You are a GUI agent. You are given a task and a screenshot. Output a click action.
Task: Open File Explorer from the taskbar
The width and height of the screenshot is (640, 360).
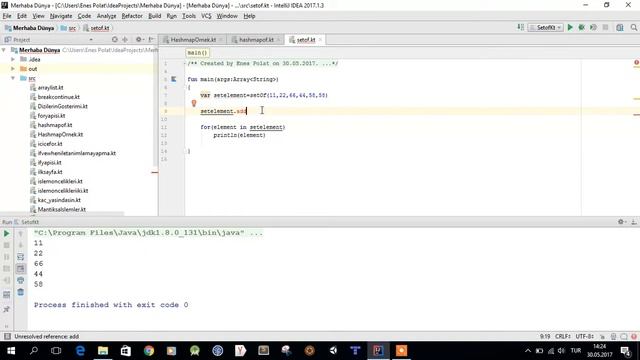coord(103,351)
